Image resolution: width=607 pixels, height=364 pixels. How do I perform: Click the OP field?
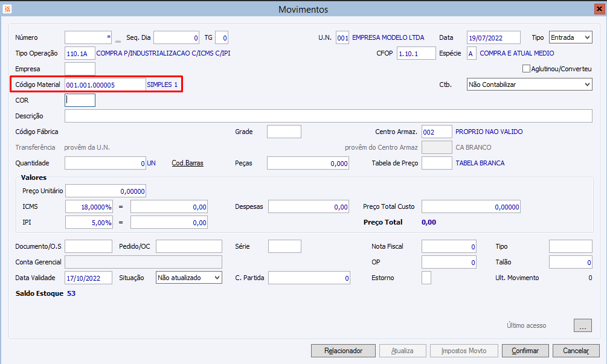(x=449, y=262)
